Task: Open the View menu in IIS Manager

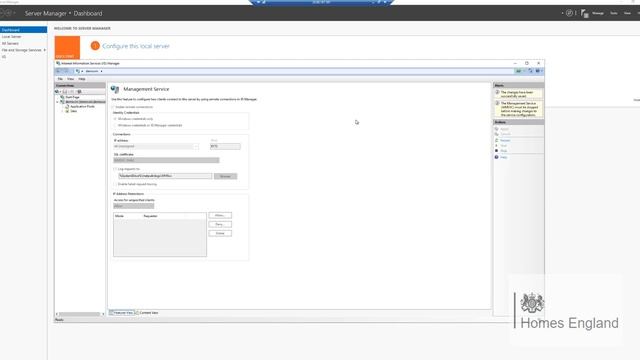Action: tap(71, 79)
